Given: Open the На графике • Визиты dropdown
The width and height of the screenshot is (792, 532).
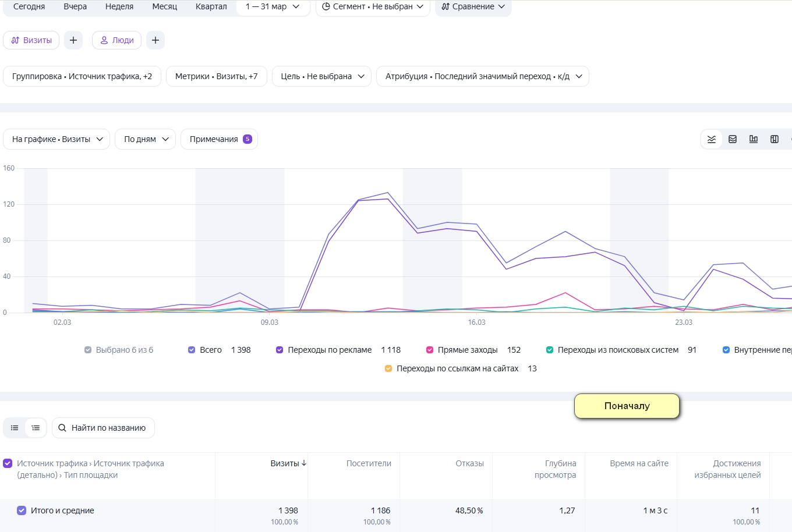Looking at the screenshot, I should pos(56,139).
